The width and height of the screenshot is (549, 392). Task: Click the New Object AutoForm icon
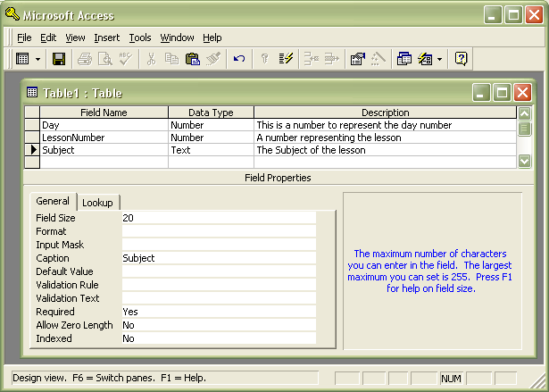425,59
